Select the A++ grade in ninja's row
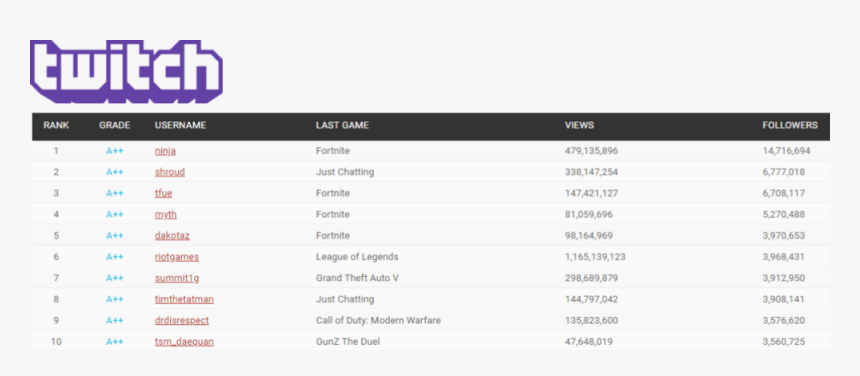Viewport: 860px width, 376px height. (x=115, y=151)
